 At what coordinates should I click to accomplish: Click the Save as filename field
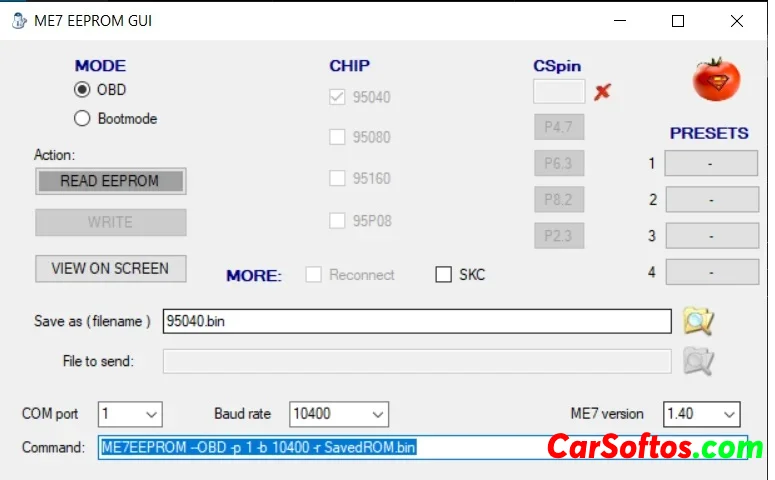click(416, 321)
